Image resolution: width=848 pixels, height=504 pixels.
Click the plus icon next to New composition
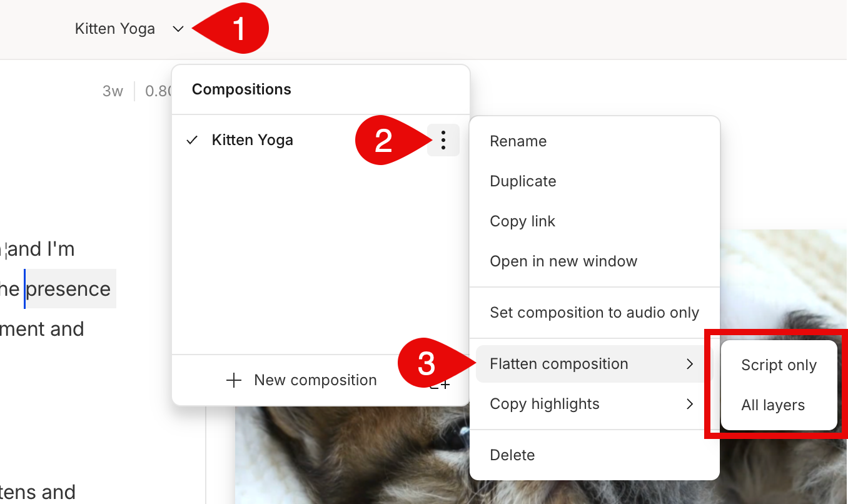(x=234, y=380)
